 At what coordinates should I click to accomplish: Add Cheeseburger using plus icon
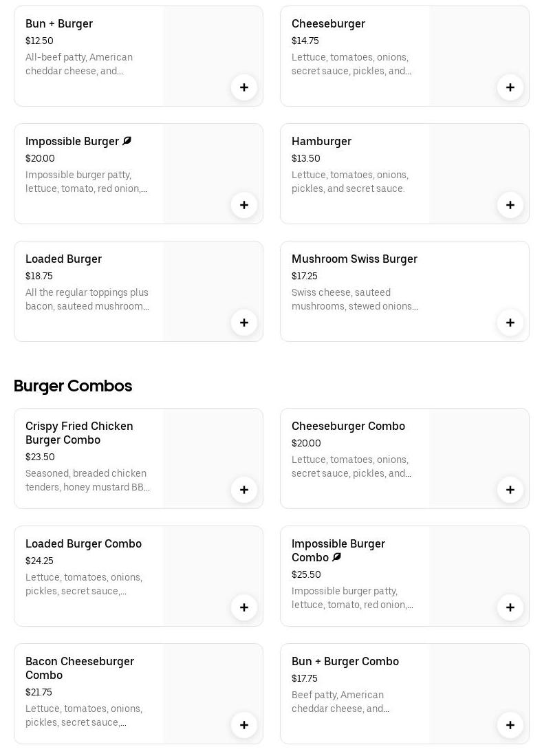pyautogui.click(x=510, y=87)
